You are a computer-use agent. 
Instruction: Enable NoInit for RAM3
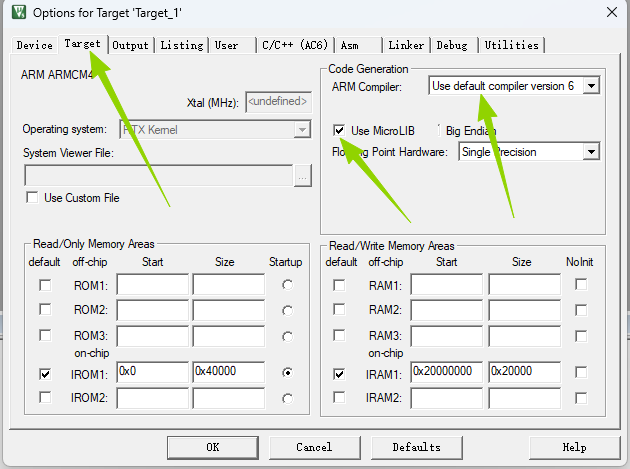click(x=581, y=336)
